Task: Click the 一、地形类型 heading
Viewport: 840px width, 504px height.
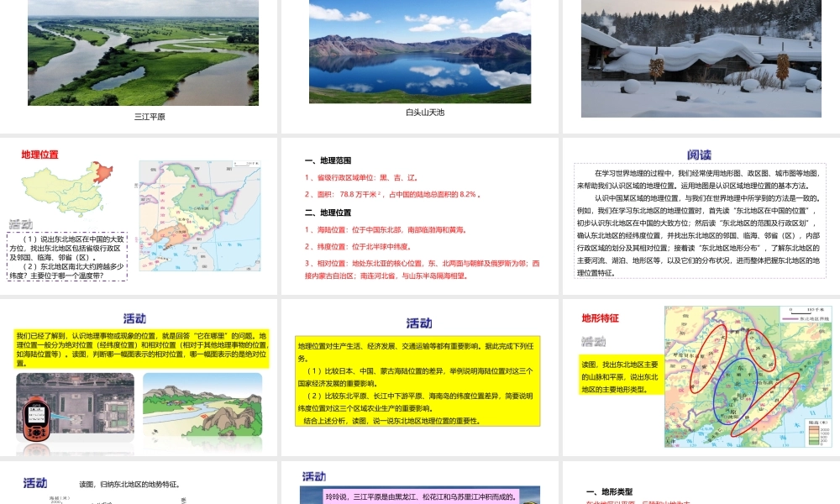Action: click(x=609, y=491)
